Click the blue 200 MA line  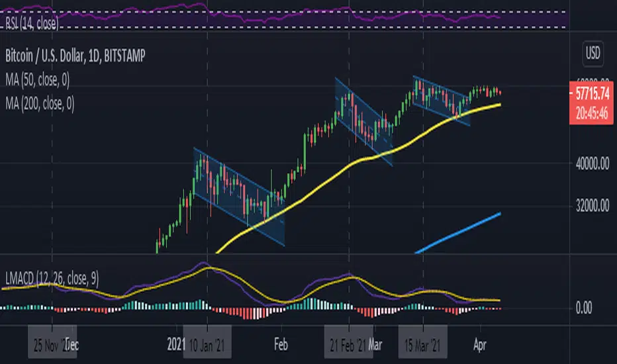[x=463, y=232]
